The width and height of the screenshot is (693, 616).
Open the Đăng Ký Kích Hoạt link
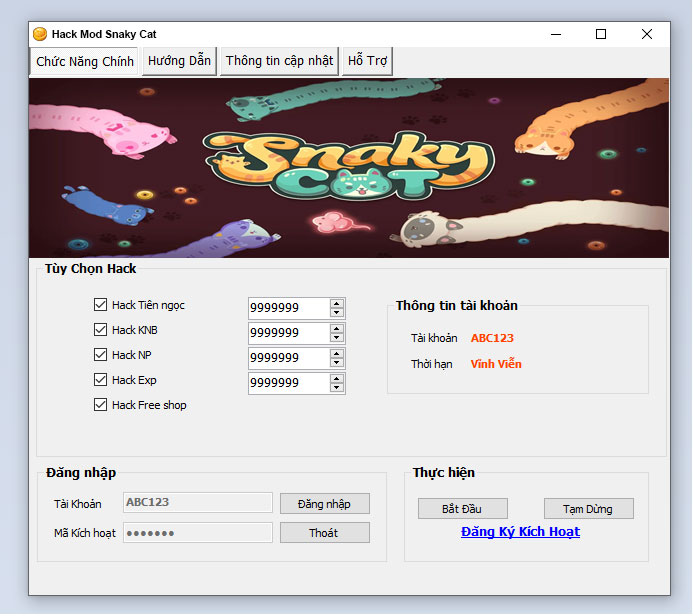pos(520,532)
